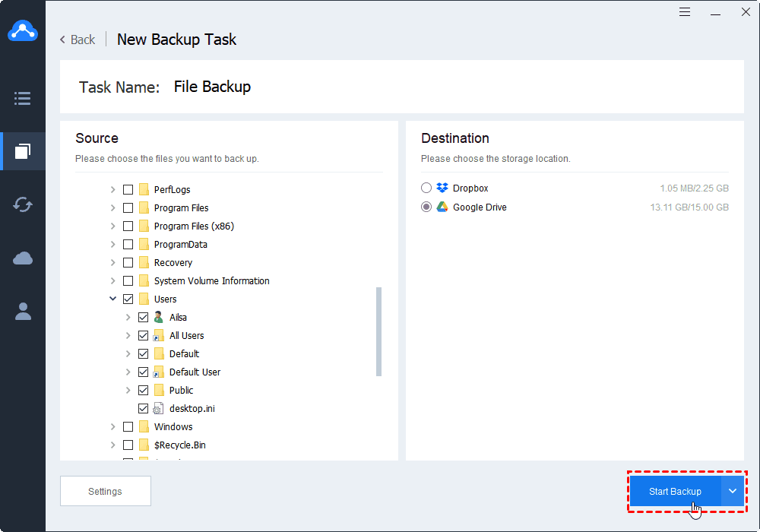Click the cloud logo in the sidebar
The width and height of the screenshot is (760, 532).
click(x=23, y=32)
